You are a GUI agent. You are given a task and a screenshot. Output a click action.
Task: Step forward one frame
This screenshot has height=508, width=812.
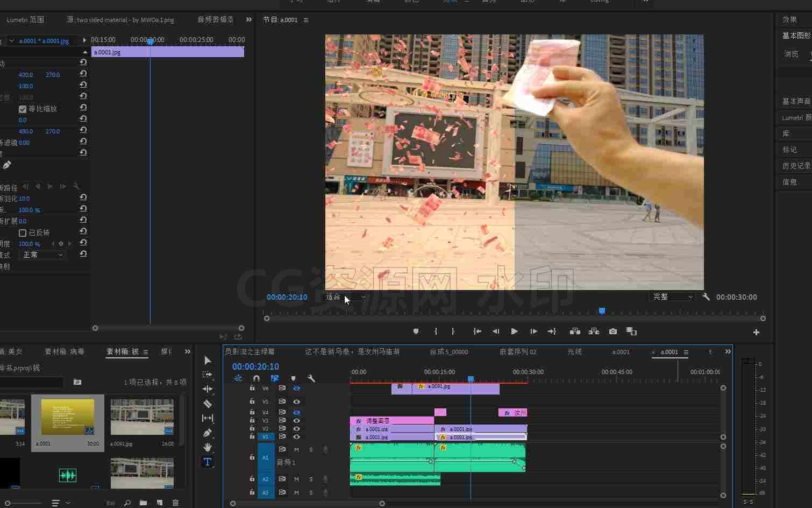[533, 331]
